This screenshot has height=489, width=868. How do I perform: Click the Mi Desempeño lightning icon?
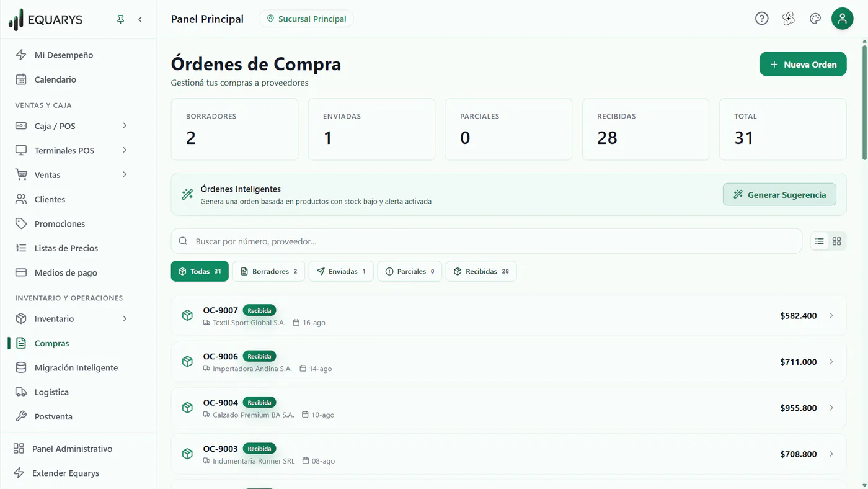(21, 55)
